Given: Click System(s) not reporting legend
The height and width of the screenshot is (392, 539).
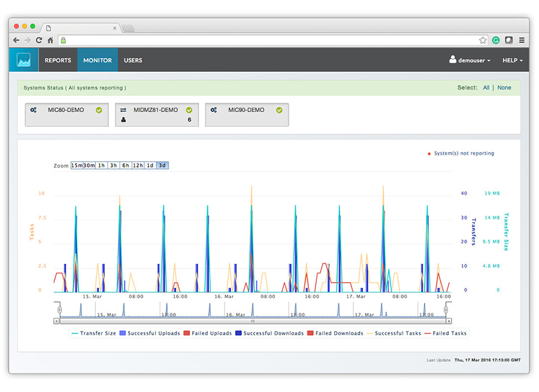Looking at the screenshot, I should pos(461,153).
